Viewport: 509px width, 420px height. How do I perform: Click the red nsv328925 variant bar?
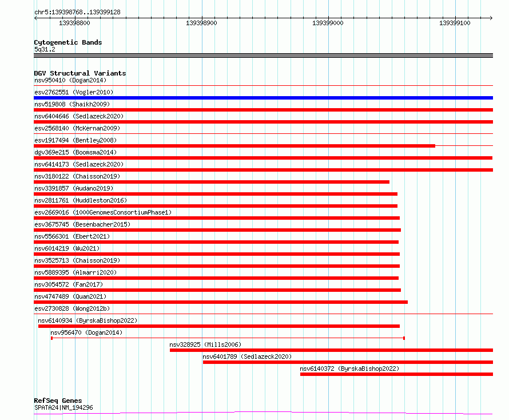[332, 350]
